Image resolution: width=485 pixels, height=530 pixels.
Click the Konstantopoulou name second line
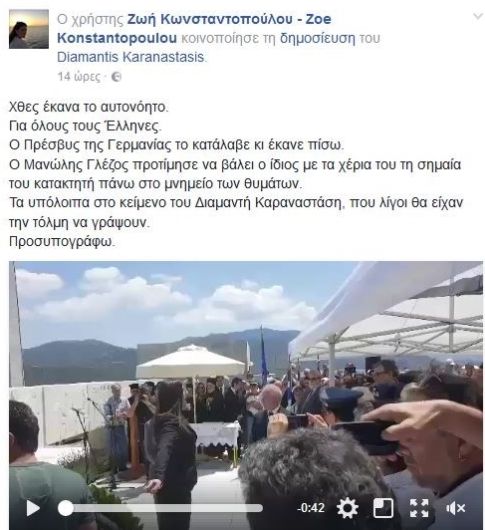[x=117, y=38]
